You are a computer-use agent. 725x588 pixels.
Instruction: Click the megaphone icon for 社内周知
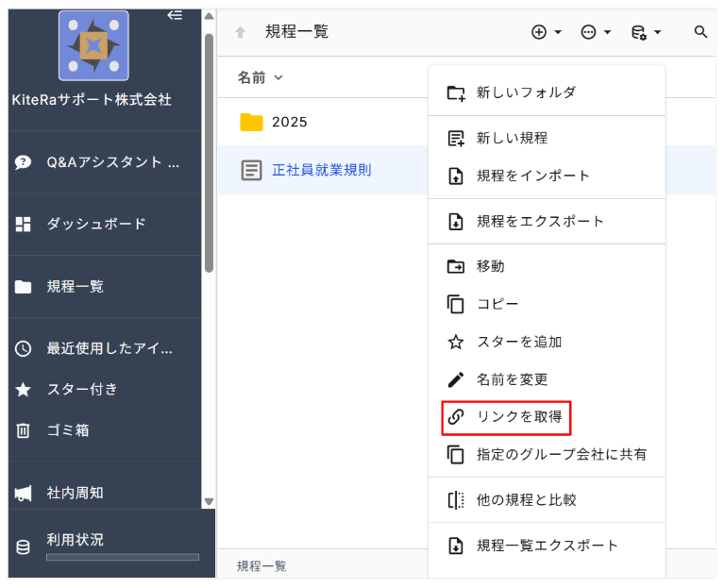(x=23, y=494)
